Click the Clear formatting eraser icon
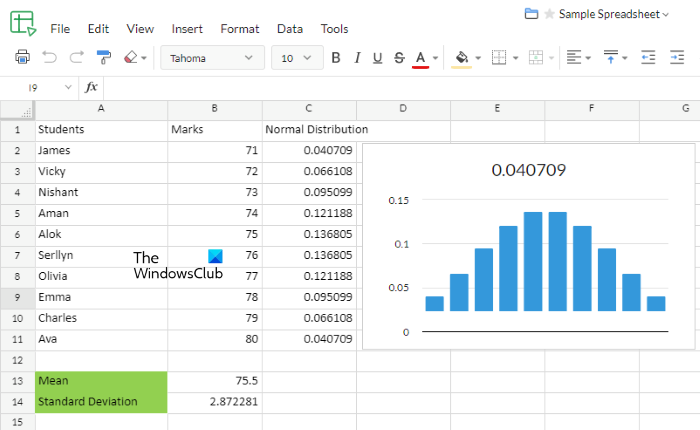Image resolution: width=700 pixels, height=430 pixels. (130, 57)
